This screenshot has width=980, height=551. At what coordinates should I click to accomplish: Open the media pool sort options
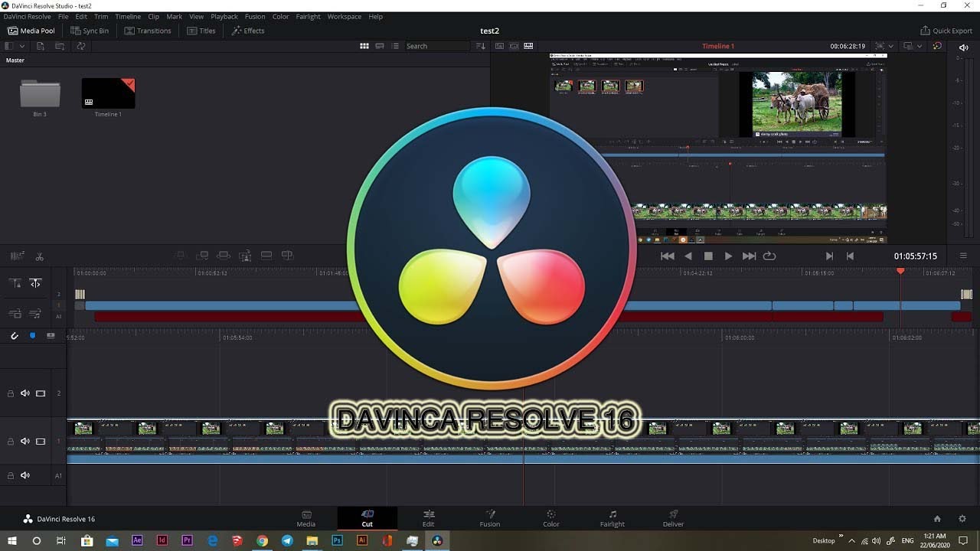tap(481, 46)
